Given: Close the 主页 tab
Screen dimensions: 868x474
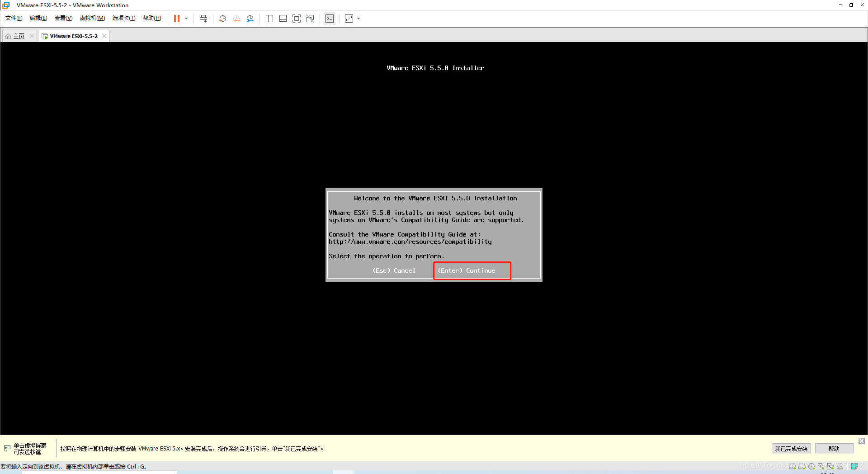Looking at the screenshot, I should click(32, 36).
